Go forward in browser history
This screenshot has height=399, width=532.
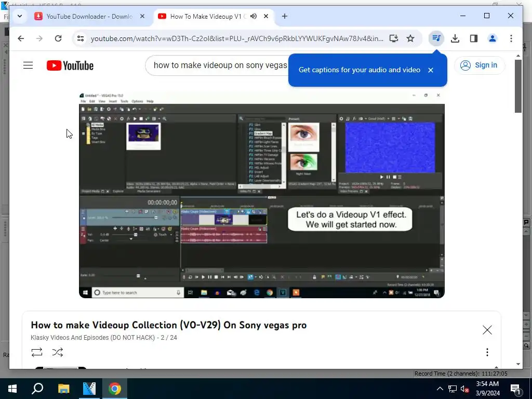point(39,38)
